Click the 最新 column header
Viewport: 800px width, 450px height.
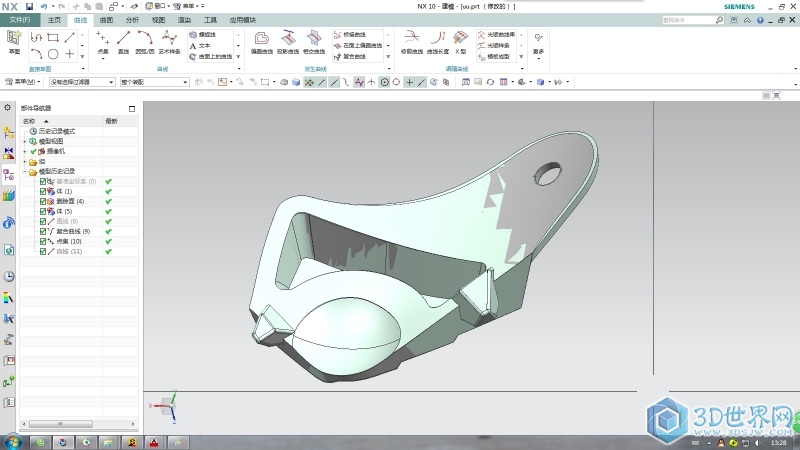[x=120, y=121]
